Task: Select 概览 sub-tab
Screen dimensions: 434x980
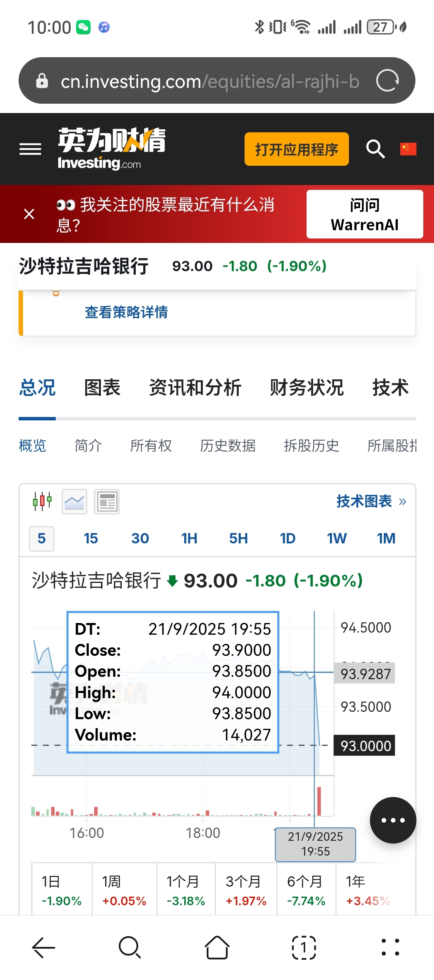Action: 32,446
